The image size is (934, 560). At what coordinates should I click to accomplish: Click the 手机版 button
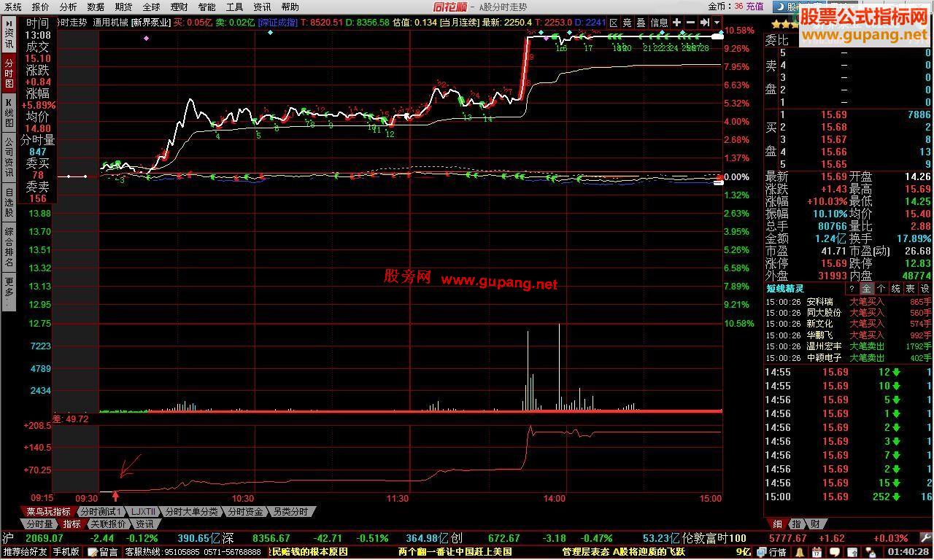(66, 552)
